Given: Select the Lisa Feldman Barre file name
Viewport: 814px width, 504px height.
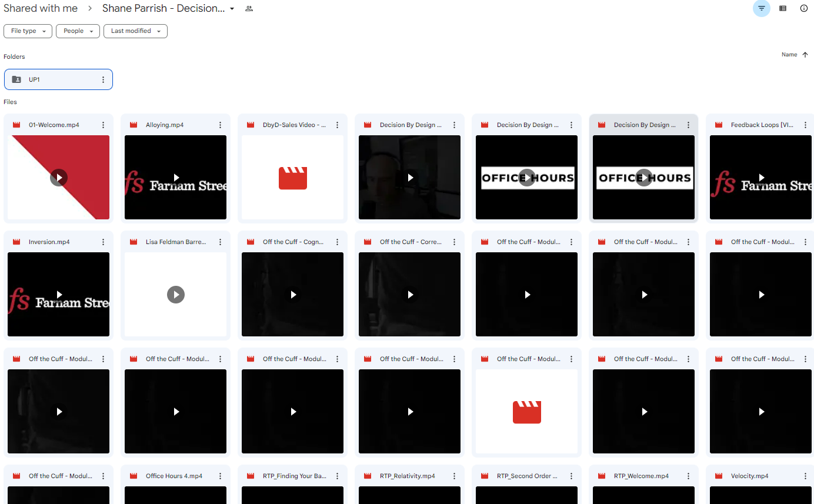Looking at the screenshot, I should coord(176,242).
